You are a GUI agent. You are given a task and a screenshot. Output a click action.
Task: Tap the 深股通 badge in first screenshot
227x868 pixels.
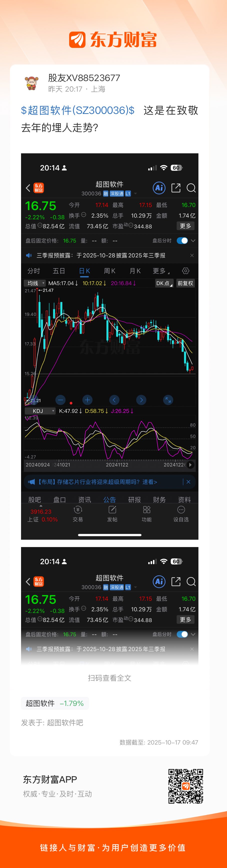117,193
